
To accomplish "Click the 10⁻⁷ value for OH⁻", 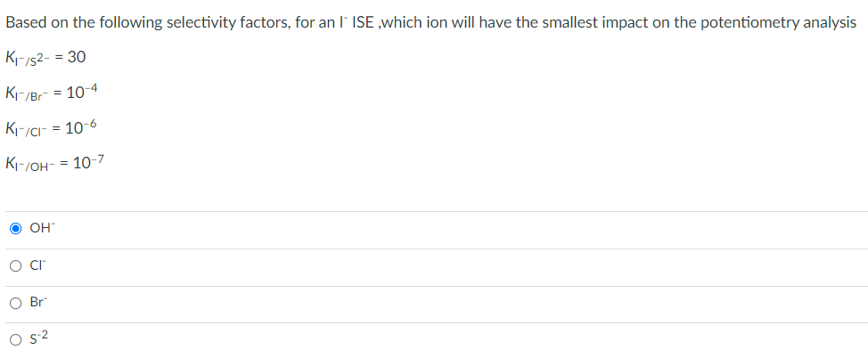I will click(87, 163).
